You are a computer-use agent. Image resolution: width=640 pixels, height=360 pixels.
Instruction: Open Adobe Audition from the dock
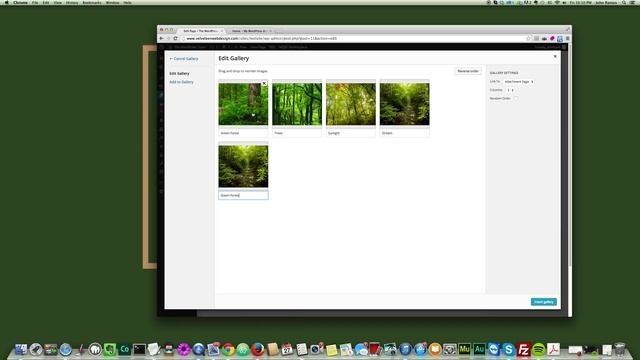pos(479,349)
